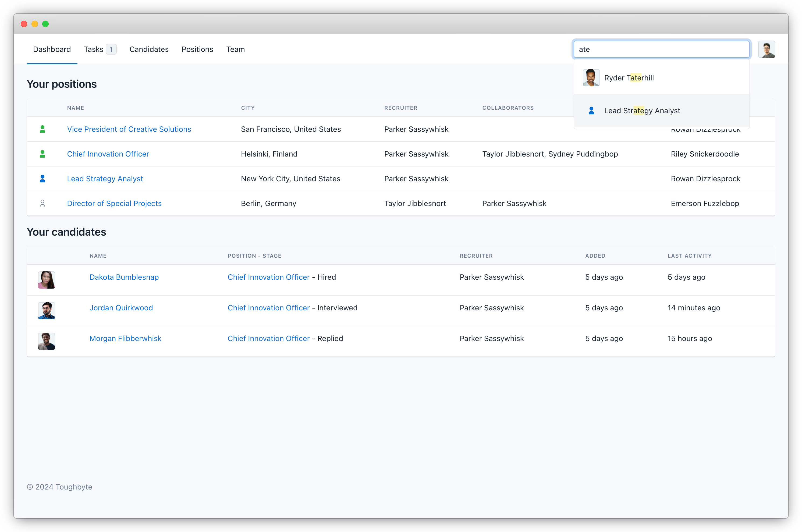Click Dakota Bumblesnap's avatar photo
The image size is (802, 532).
[x=47, y=280]
